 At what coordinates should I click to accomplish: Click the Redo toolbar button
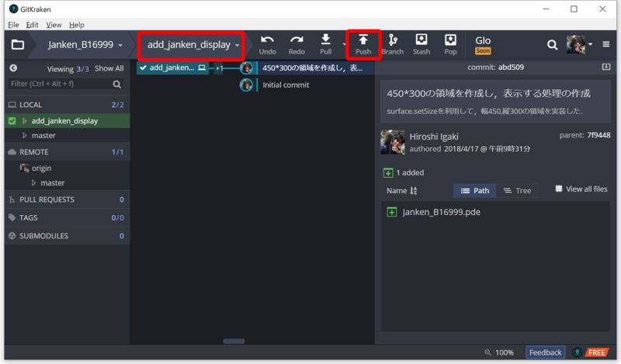click(x=297, y=45)
